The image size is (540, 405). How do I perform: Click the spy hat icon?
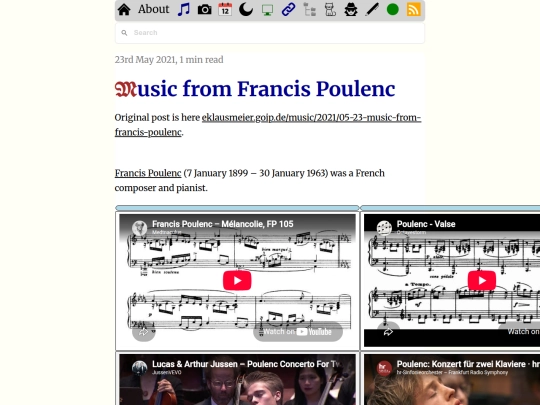pos(351,10)
